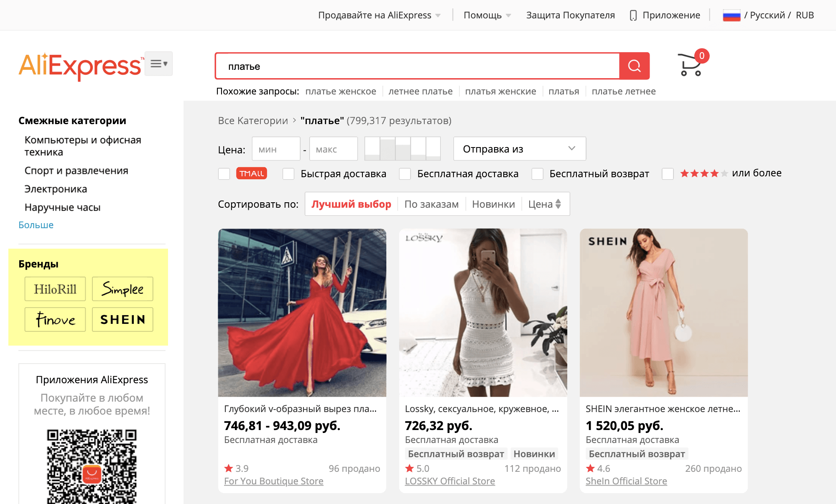Screen dimensions: 836x504
Task: Open the categories hamburger menu icon
Action: pos(159,64)
